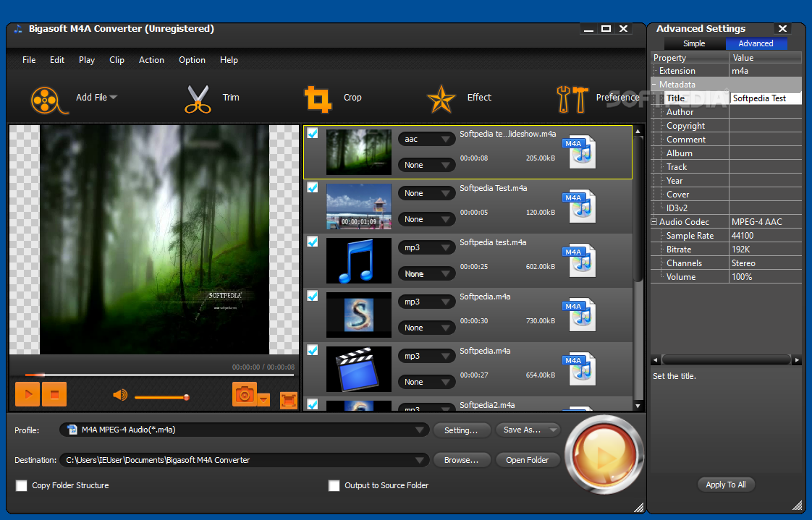
Task: Enable Copy Folder Structure
Action: (21, 485)
